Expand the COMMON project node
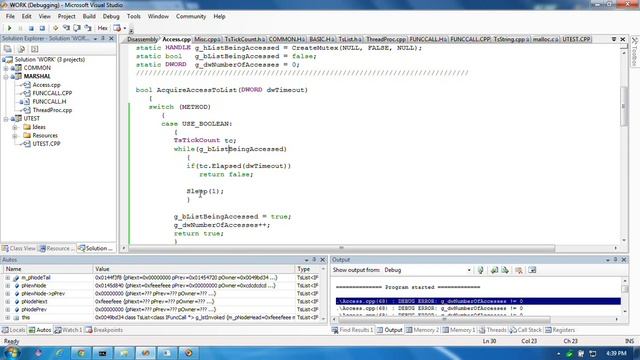Viewport: 640px width, 360px height. (6, 68)
